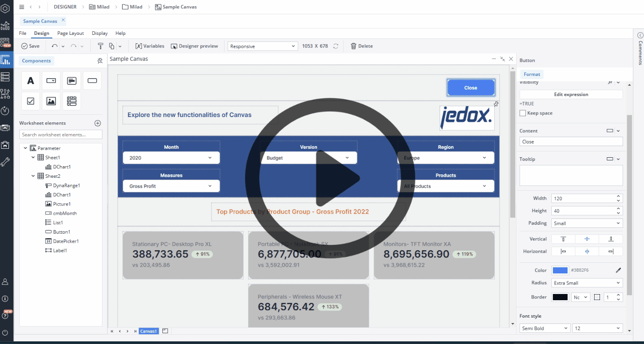The image size is (644, 344).
Task: Open the Radius Extra Small dropdown
Action: click(x=587, y=283)
